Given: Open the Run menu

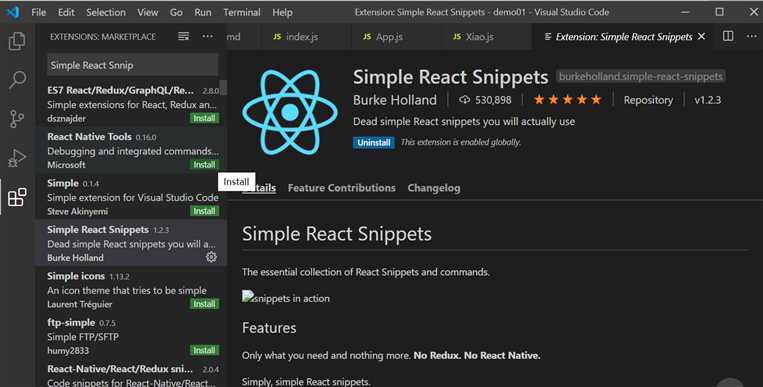Looking at the screenshot, I should pos(203,12).
